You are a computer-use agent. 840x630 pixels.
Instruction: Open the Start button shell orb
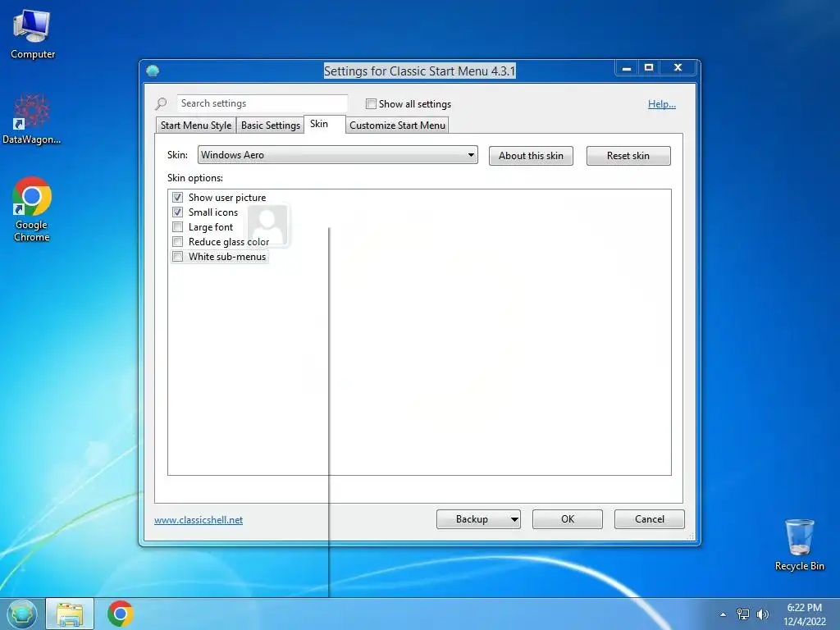[x=21, y=614]
